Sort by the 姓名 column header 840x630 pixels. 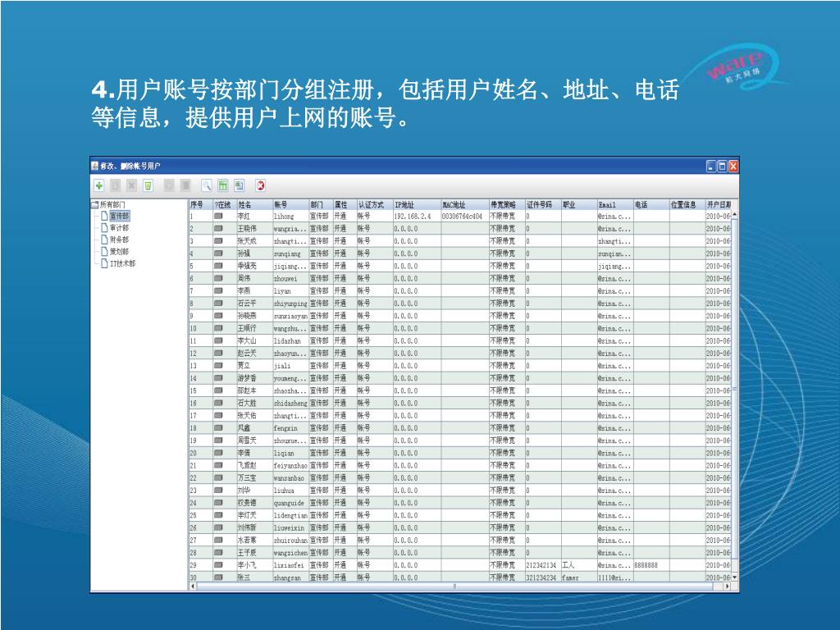(x=244, y=204)
